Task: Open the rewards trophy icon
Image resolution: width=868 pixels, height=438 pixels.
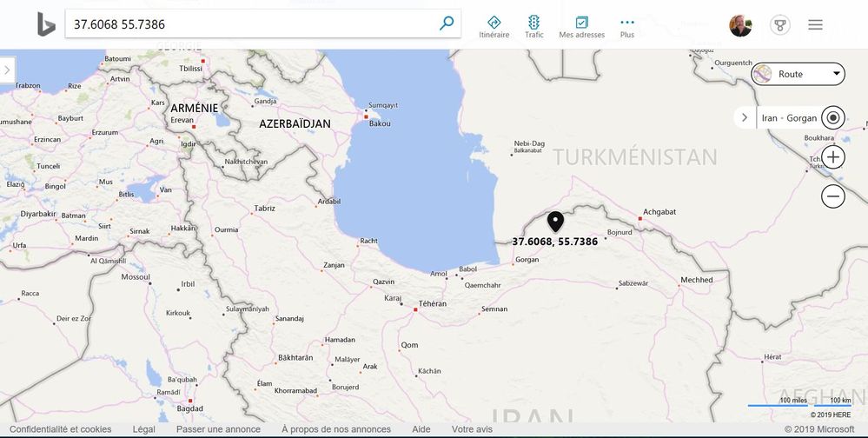Action: coord(780,25)
